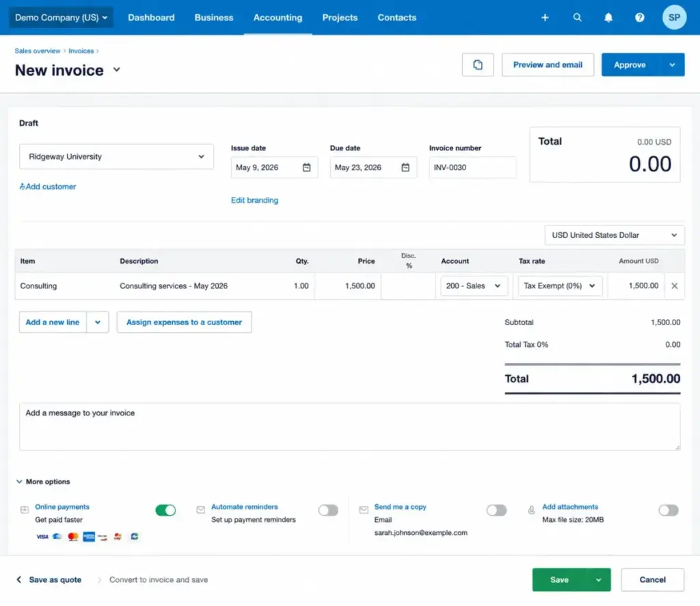The width and height of the screenshot is (700, 606).
Task: Click the Online payments link
Action: pyautogui.click(x=62, y=507)
